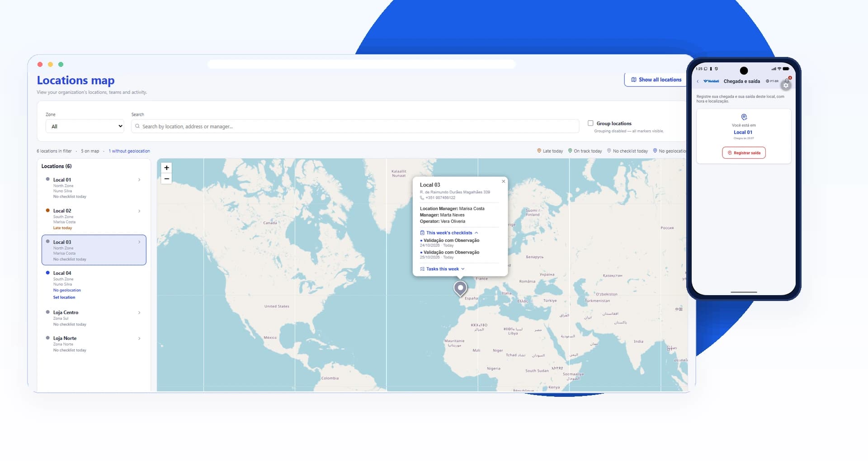
Task: Click the search magnifier icon
Action: [x=137, y=126]
